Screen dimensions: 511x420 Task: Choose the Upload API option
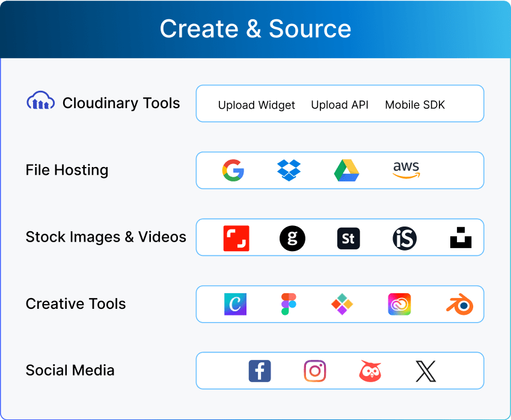[340, 105]
